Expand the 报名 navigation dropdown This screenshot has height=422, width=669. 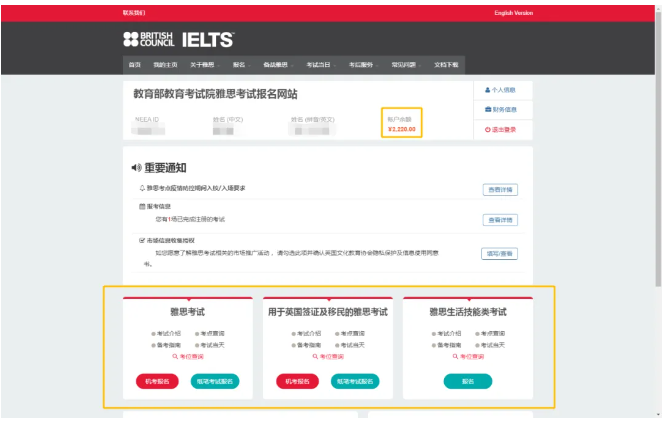click(x=241, y=65)
